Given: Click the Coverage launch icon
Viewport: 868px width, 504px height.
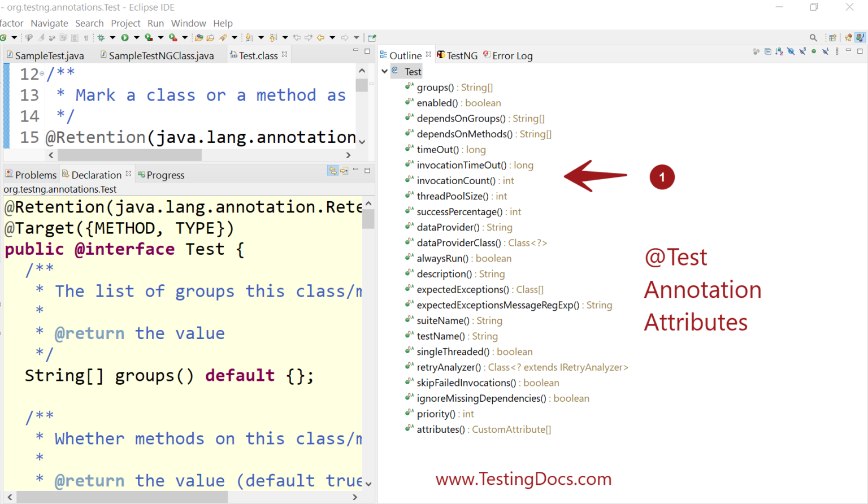Looking at the screenshot, I should 149,37.
